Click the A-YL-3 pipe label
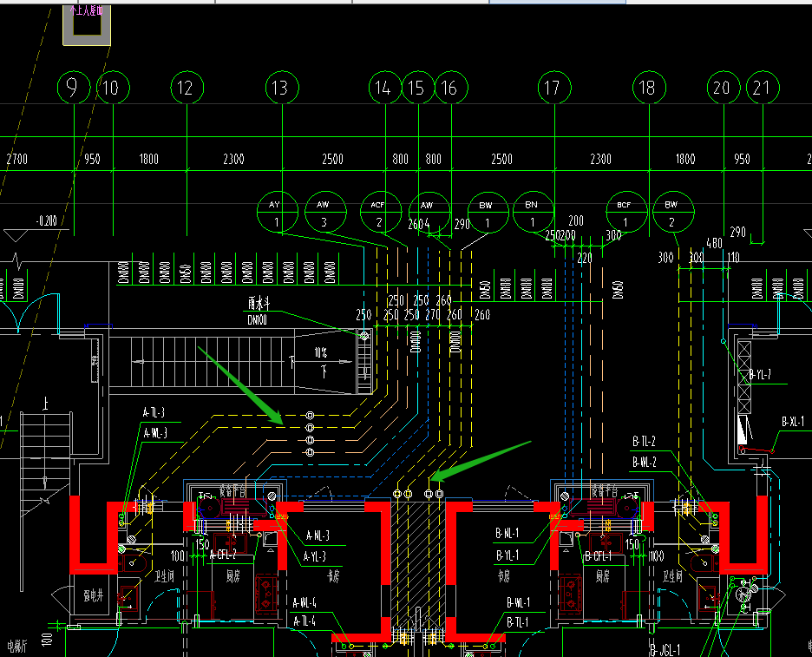812x657 pixels. [x=315, y=557]
